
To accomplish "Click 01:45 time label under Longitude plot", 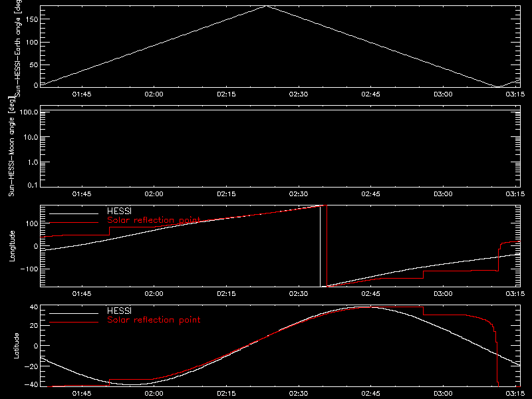I will coord(82,293).
